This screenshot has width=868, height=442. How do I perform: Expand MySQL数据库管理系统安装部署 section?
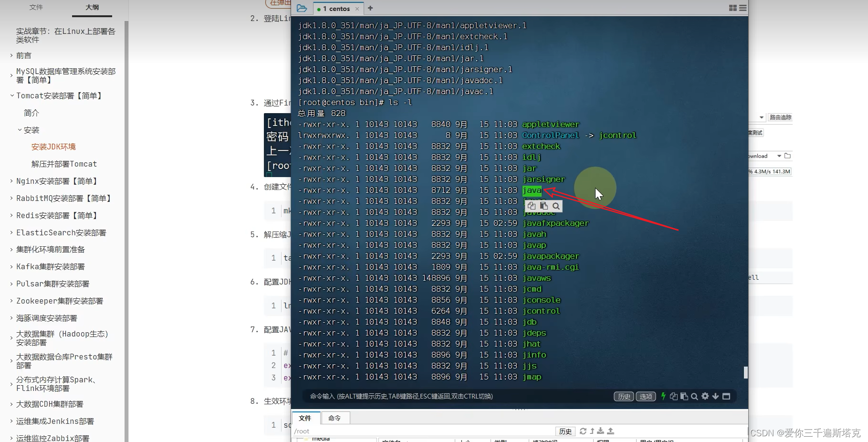11,75
